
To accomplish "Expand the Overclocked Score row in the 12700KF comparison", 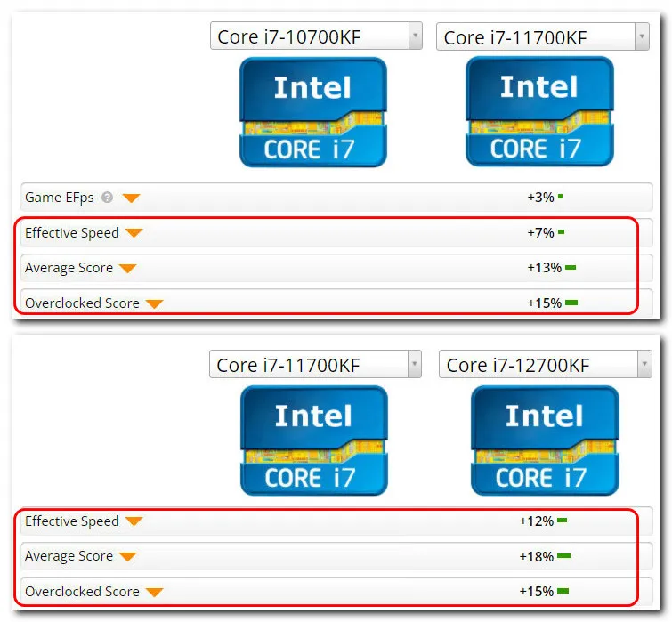I will (x=154, y=592).
